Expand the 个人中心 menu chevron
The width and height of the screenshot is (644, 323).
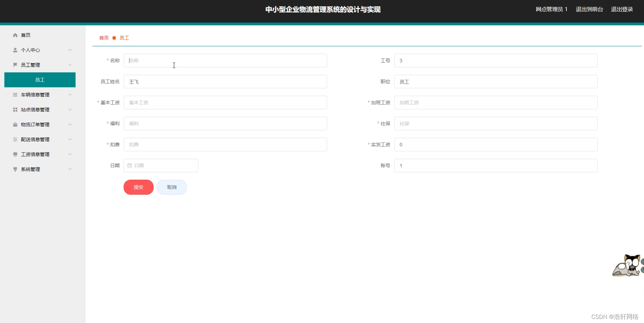70,50
